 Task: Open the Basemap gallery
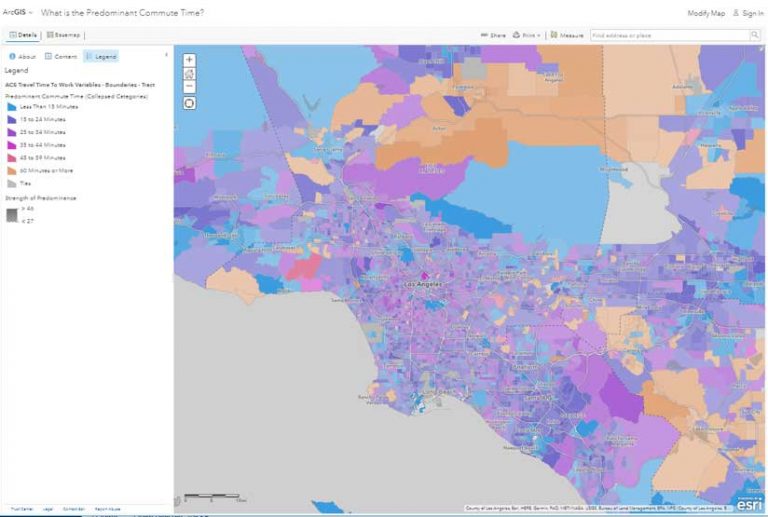64,35
